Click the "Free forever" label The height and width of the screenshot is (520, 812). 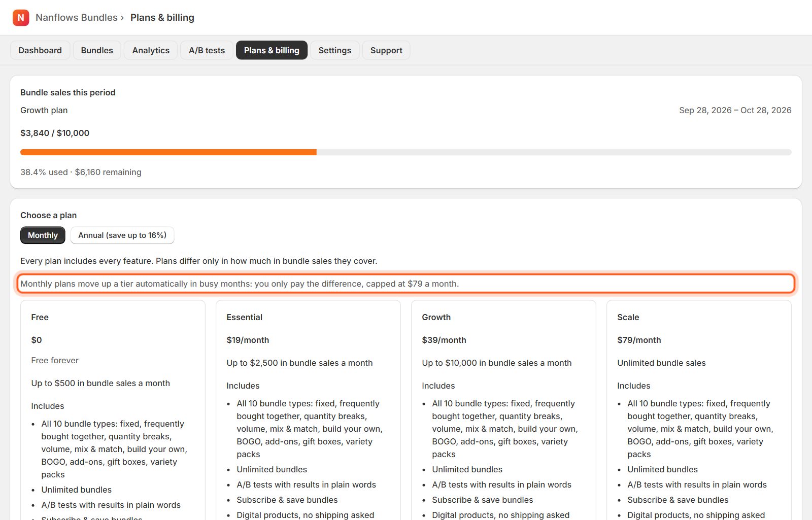tap(55, 360)
